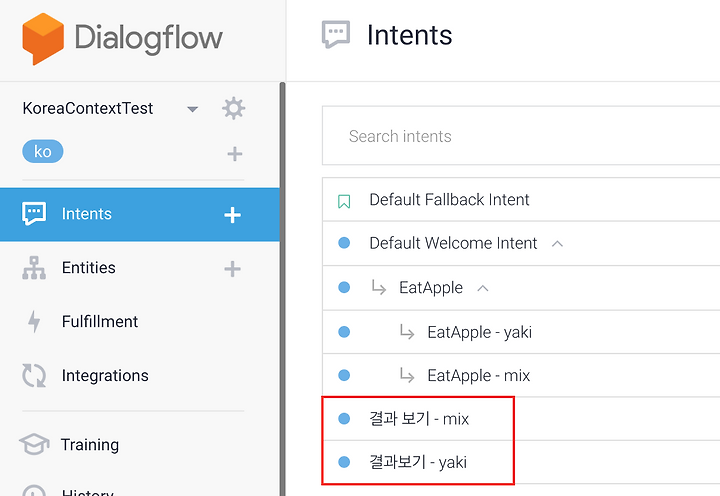Click the Dialogflow logo
720x496 pixels.
point(122,39)
